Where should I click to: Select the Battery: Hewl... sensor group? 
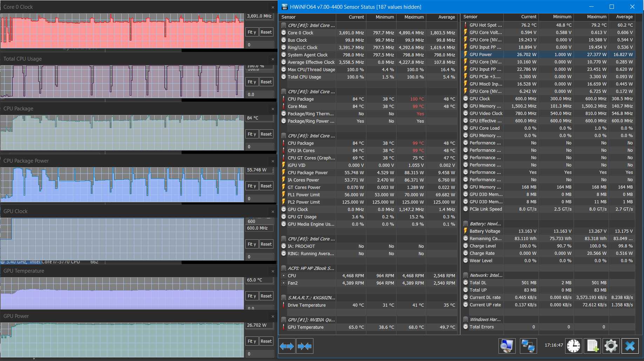pos(485,224)
